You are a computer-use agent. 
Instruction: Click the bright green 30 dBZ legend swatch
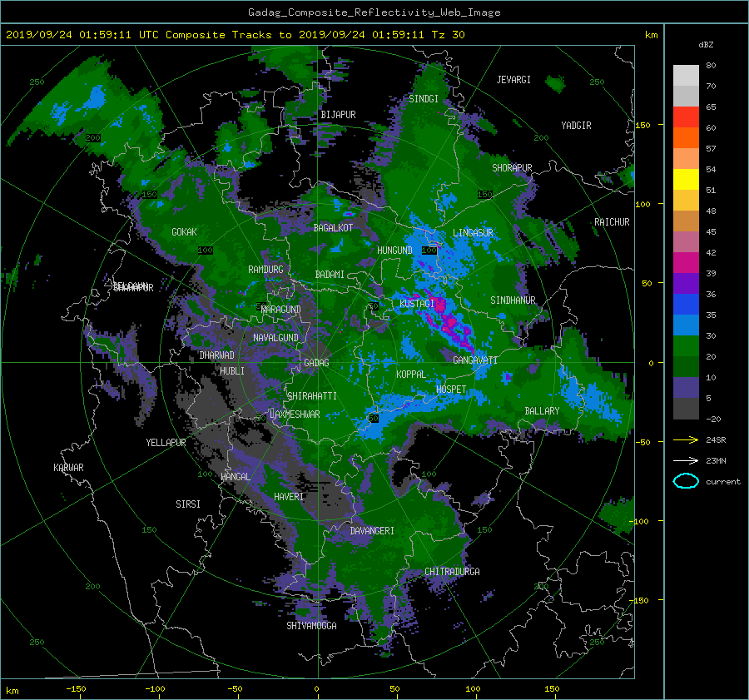(686, 345)
